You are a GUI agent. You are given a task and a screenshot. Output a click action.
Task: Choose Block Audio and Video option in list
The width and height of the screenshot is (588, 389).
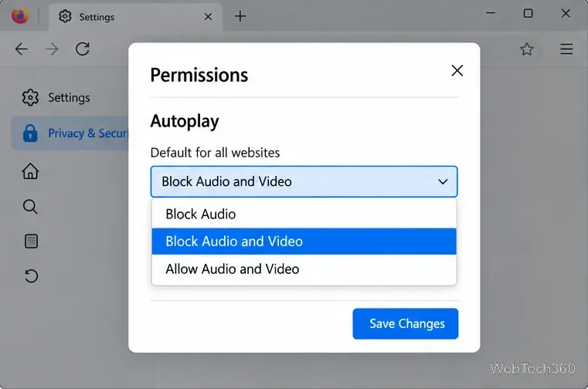point(304,242)
